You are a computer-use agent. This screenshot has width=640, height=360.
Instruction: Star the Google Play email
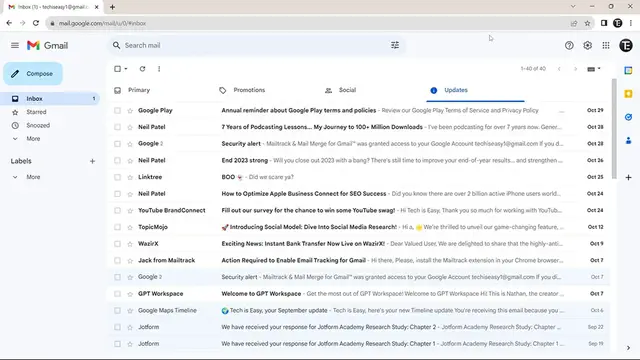click(130, 111)
